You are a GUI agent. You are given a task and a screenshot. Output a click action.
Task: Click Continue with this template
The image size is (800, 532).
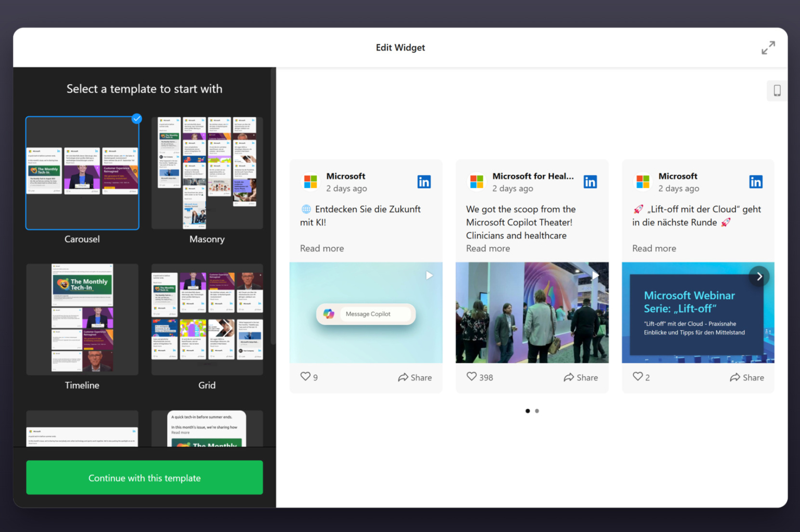[x=144, y=477]
